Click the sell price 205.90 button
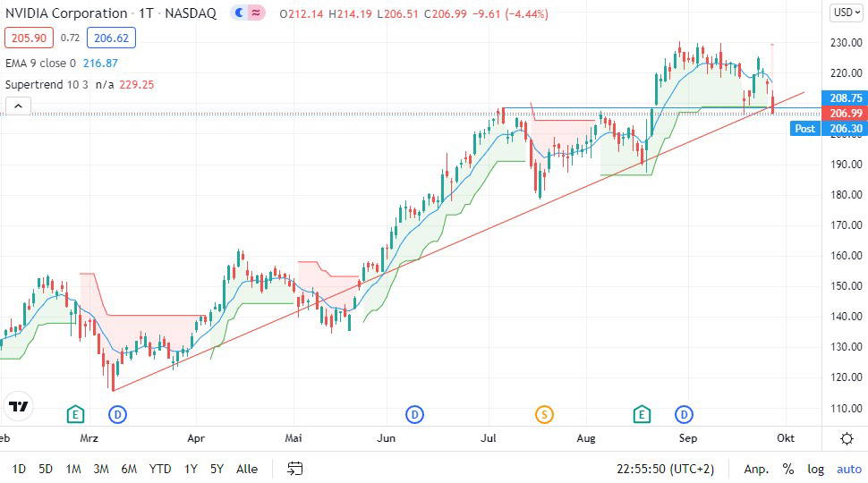The width and height of the screenshot is (868, 483). (x=29, y=38)
